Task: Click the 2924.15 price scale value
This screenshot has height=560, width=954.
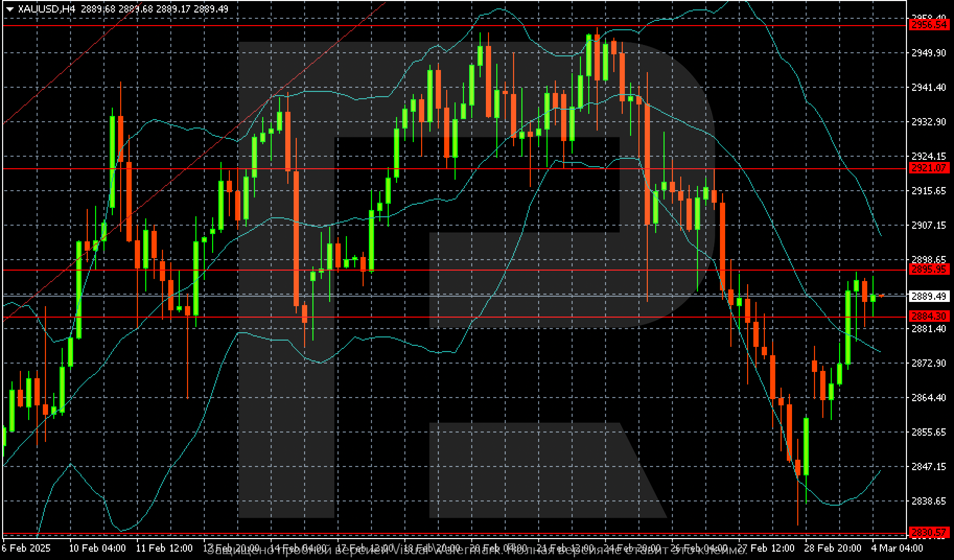Action: coord(928,156)
